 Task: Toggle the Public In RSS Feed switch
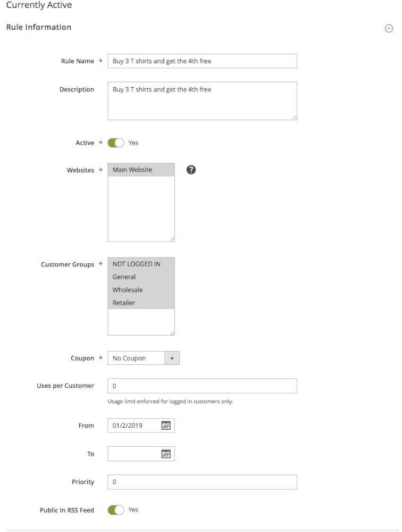tap(116, 510)
